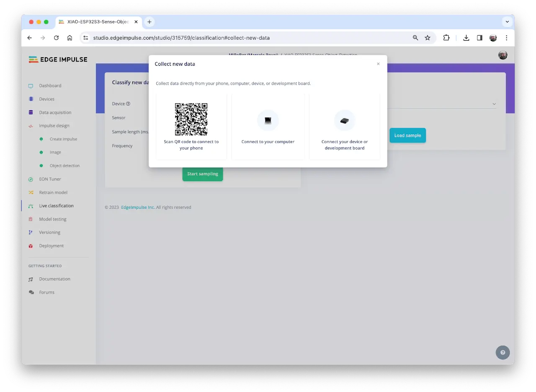Click the QR code image
The height and width of the screenshot is (392, 536).
pos(191,119)
